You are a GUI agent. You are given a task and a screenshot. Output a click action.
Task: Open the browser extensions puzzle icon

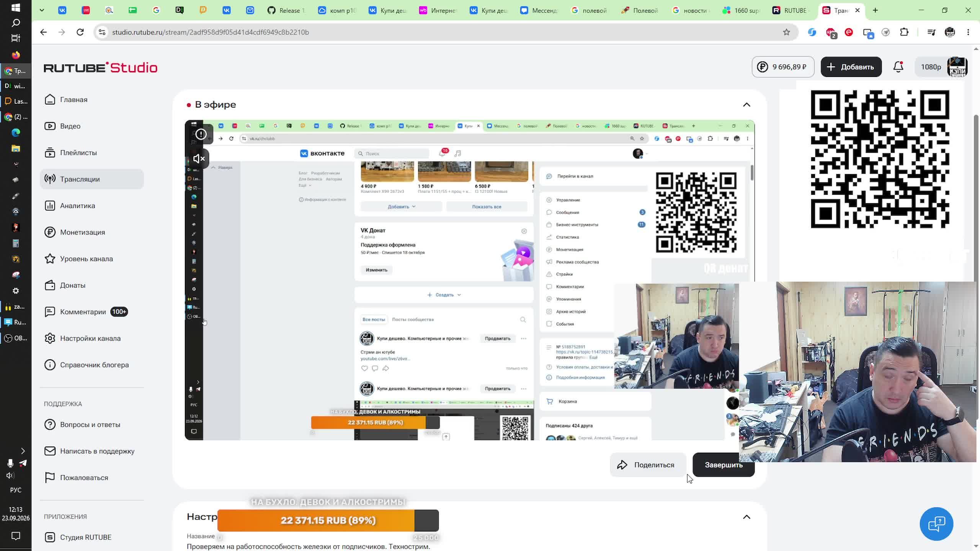click(904, 32)
